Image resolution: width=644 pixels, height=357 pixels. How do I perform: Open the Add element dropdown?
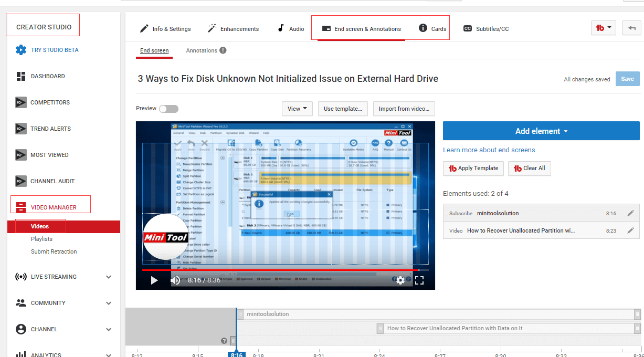(x=541, y=131)
